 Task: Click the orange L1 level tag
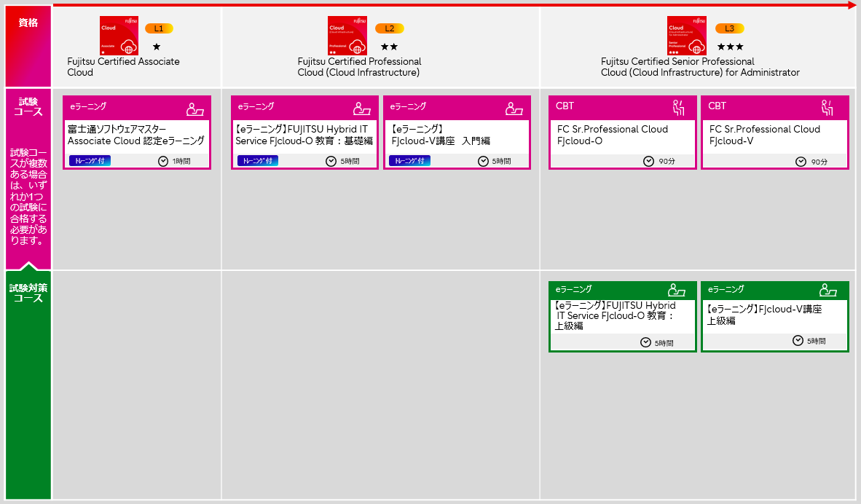(159, 28)
